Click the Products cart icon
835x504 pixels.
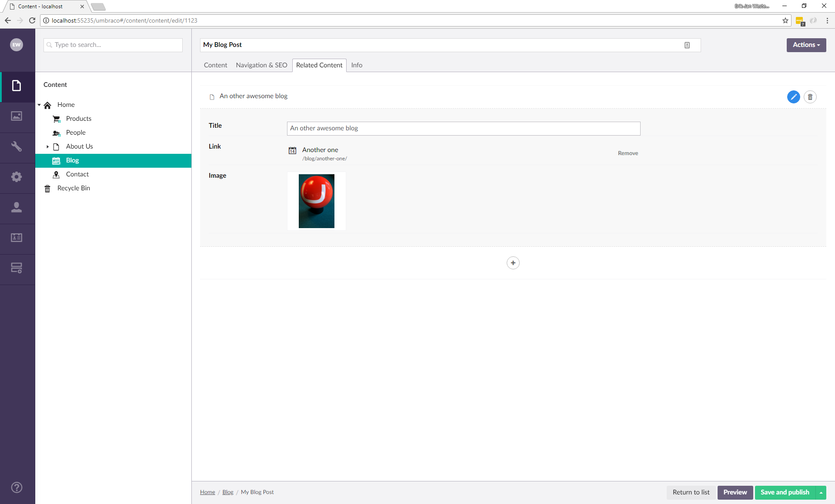tap(57, 119)
